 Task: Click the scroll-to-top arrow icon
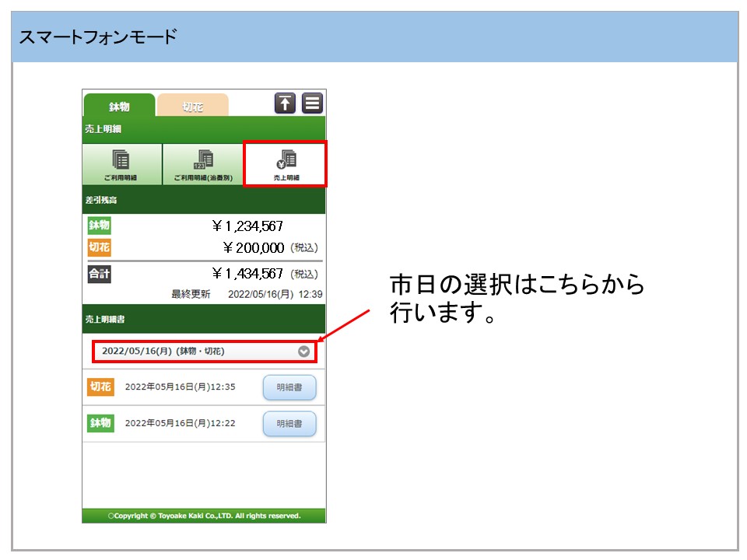tap(286, 103)
